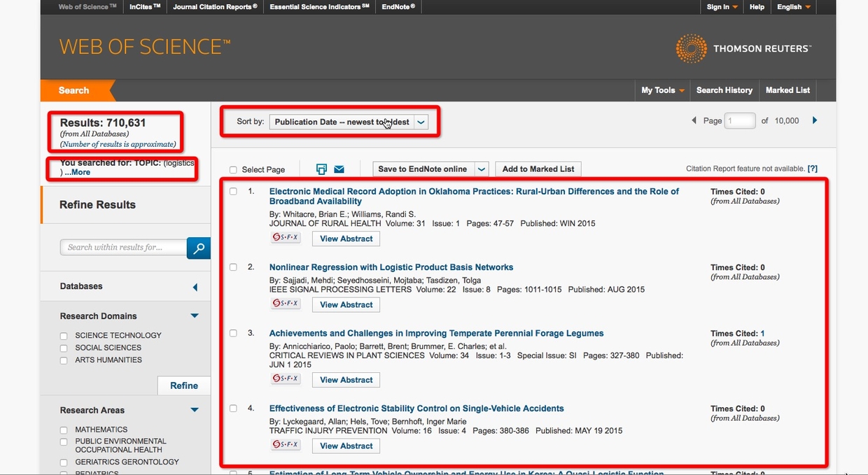Screen dimensions: 868x475
Task: Click the email envelope icon
Action: [339, 169]
